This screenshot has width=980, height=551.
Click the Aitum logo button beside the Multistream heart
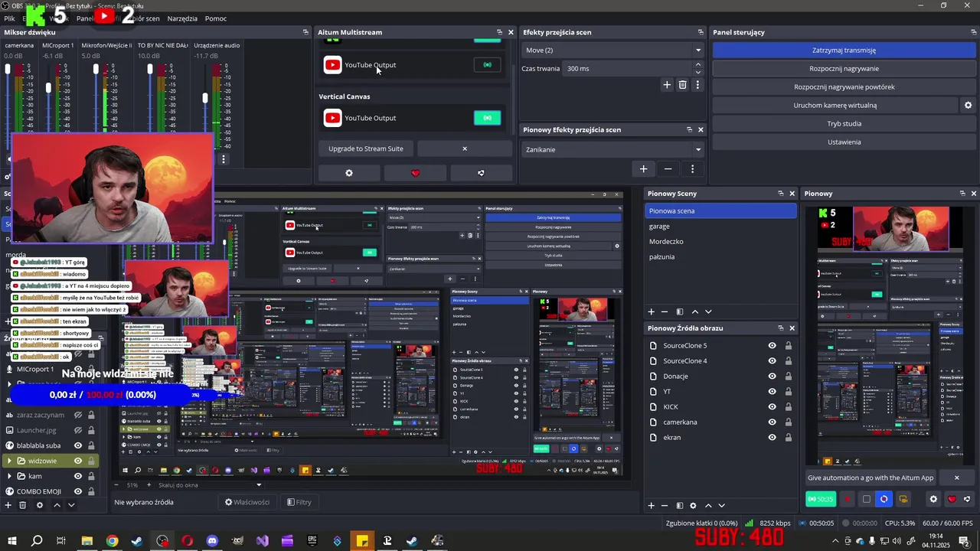point(481,173)
